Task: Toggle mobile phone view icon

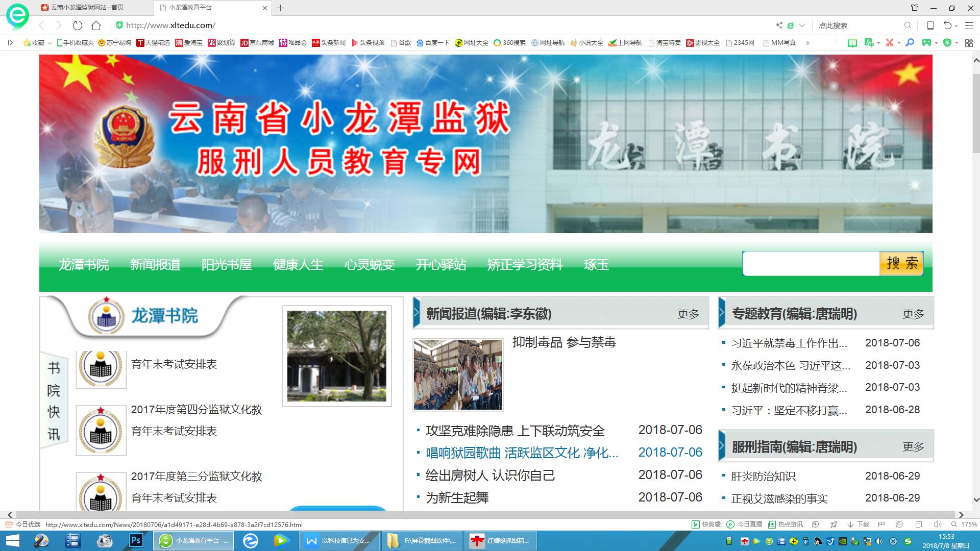Action: click(x=930, y=26)
